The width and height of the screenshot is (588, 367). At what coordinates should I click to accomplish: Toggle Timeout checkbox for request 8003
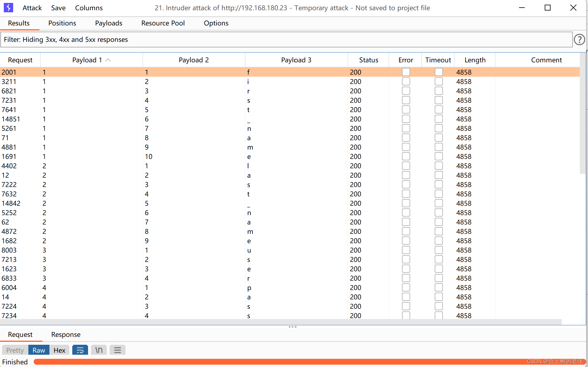439,250
